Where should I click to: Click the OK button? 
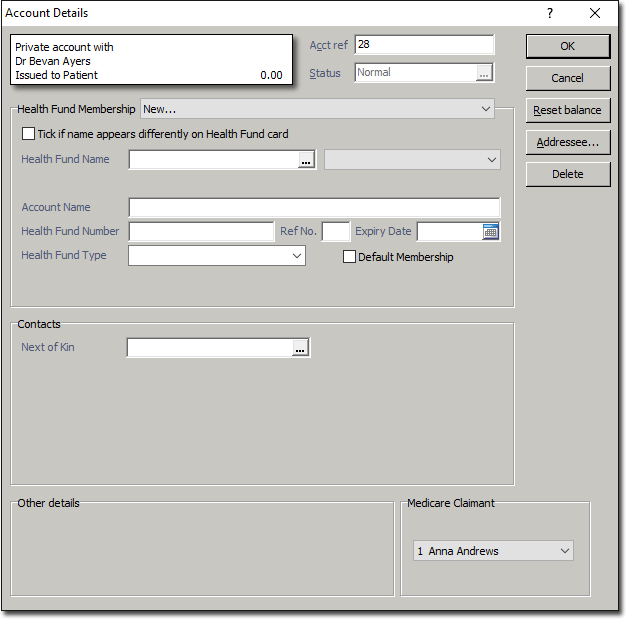click(x=567, y=46)
